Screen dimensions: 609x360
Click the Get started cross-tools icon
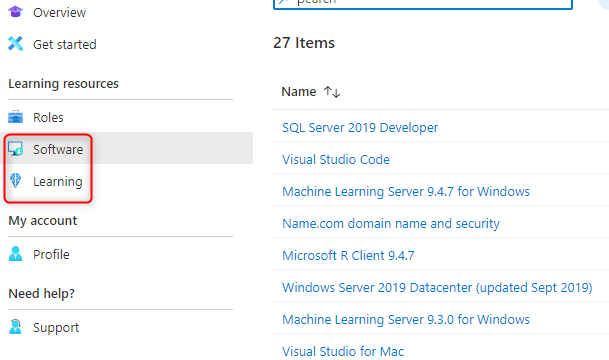point(16,43)
